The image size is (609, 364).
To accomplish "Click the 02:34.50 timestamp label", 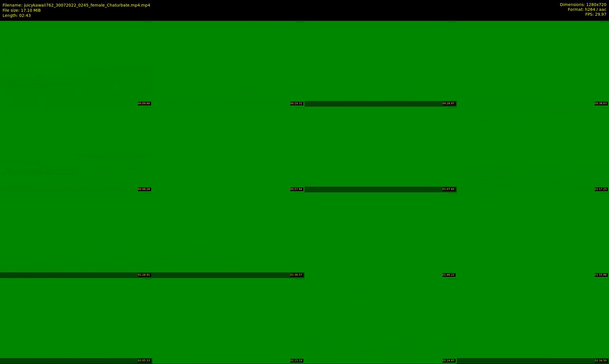I will (601, 361).
